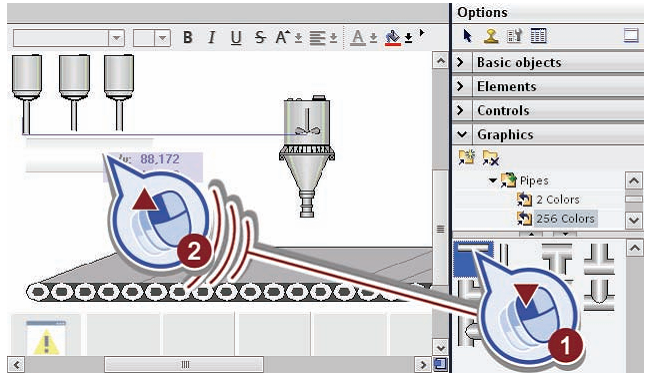Select the inverted T-junction pipe graphic
This screenshot has width=648, height=376.
pyautogui.click(x=599, y=259)
